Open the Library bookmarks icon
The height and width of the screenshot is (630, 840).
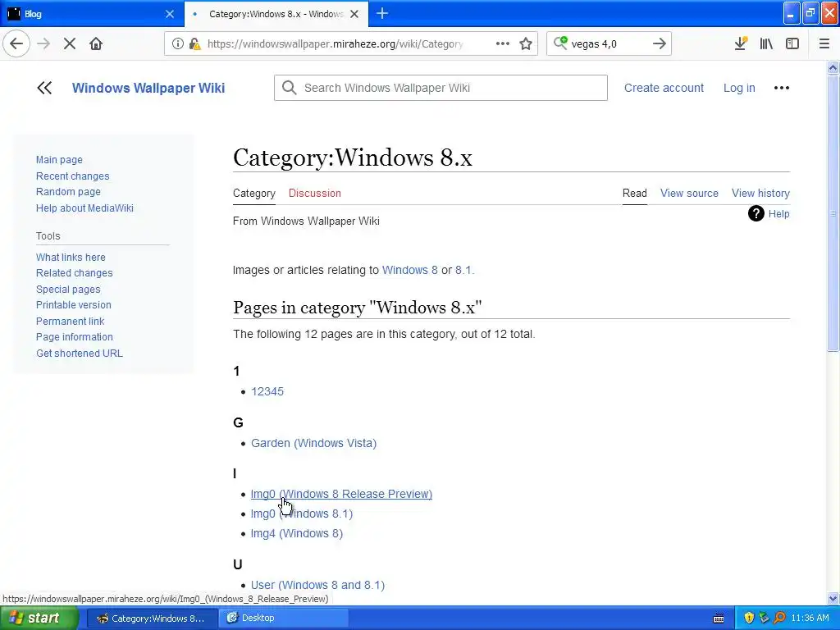pyautogui.click(x=766, y=43)
